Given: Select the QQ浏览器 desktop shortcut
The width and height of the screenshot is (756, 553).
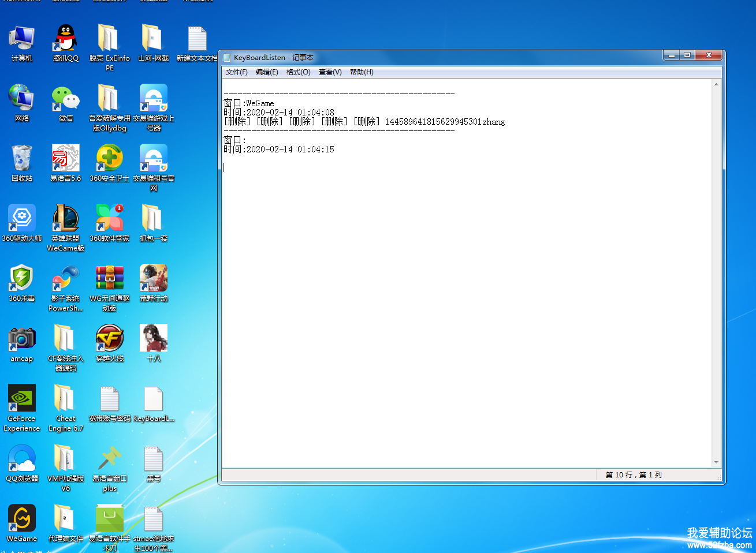Looking at the screenshot, I should (22, 459).
